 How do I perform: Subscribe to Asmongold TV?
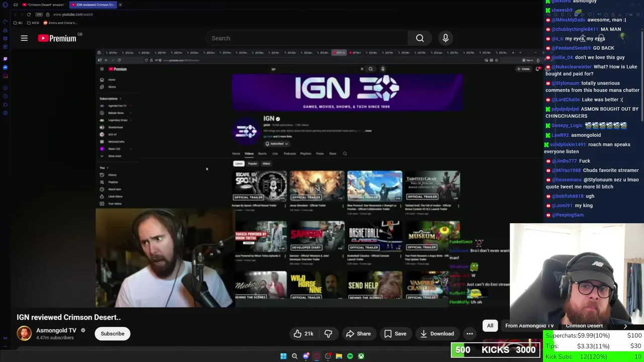112,334
